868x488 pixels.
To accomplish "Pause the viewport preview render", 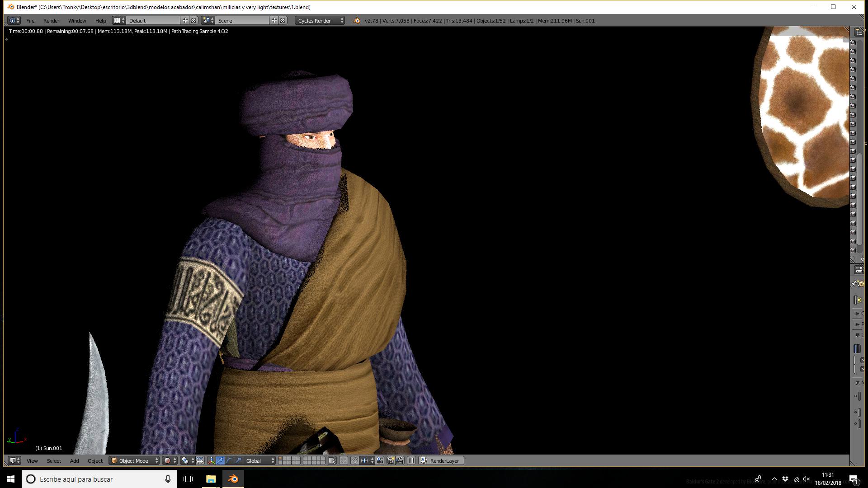I will click(411, 460).
